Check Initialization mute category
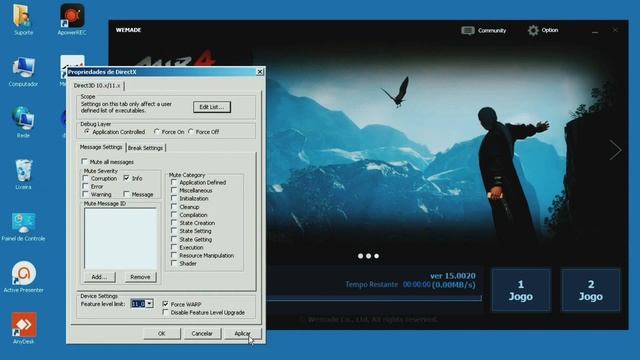This screenshot has height=360, width=640. coord(174,198)
